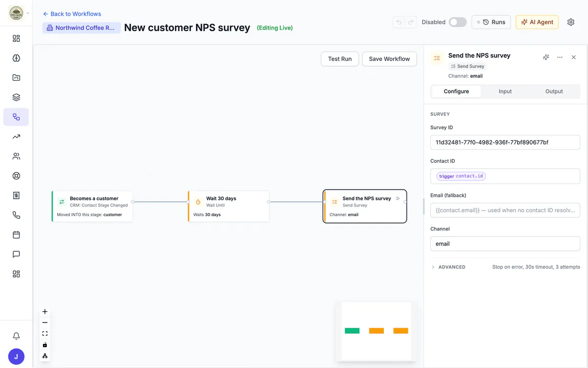Run the Send the NPS survey node play icon
This screenshot has height=368, width=588.
(x=398, y=198)
